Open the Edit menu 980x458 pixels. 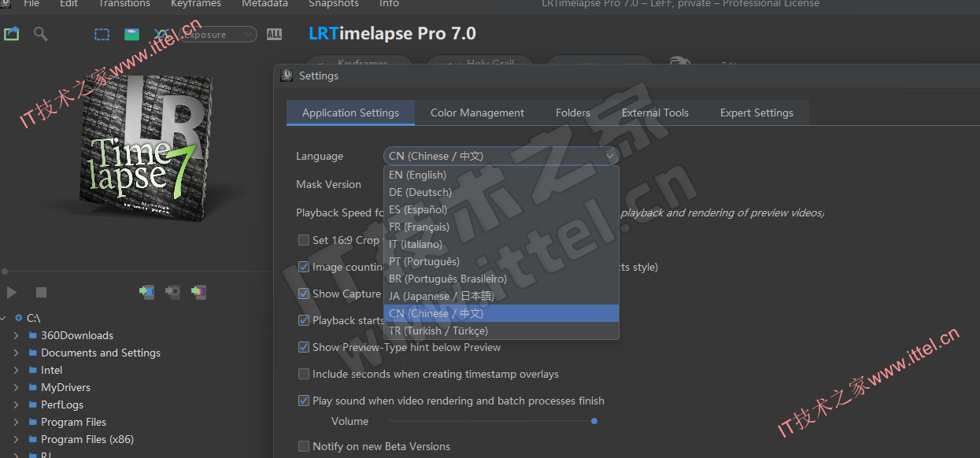tap(68, 3)
